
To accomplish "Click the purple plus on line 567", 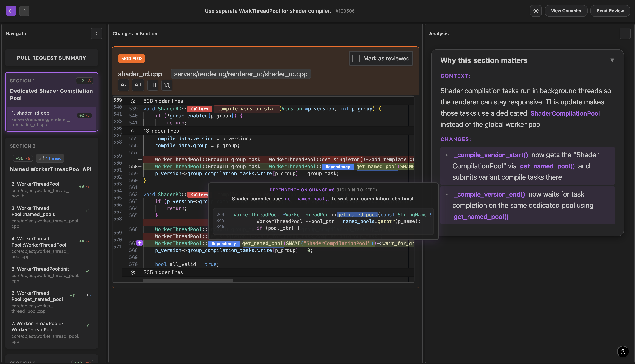I will (139, 243).
